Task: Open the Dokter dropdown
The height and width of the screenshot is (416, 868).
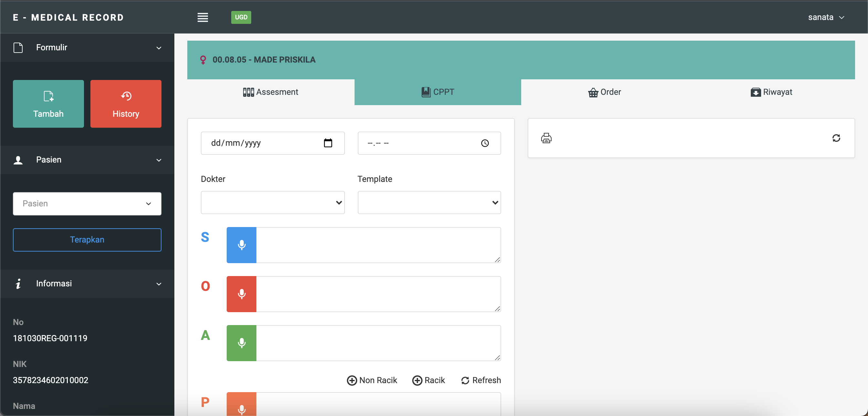Action: point(272,202)
